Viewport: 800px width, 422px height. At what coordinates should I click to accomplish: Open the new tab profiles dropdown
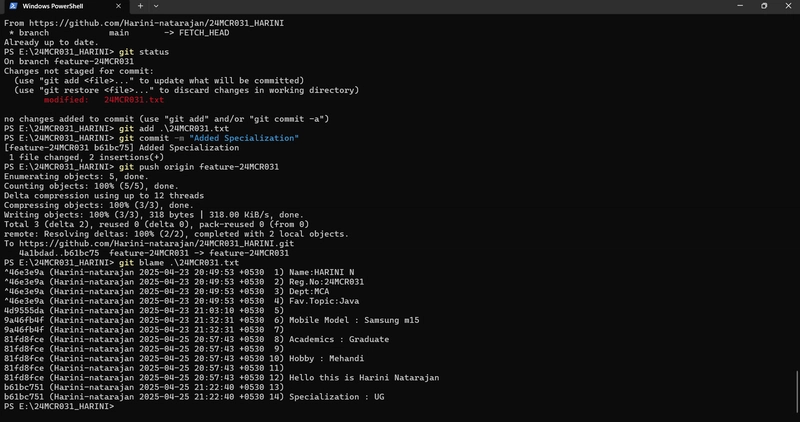pos(156,6)
